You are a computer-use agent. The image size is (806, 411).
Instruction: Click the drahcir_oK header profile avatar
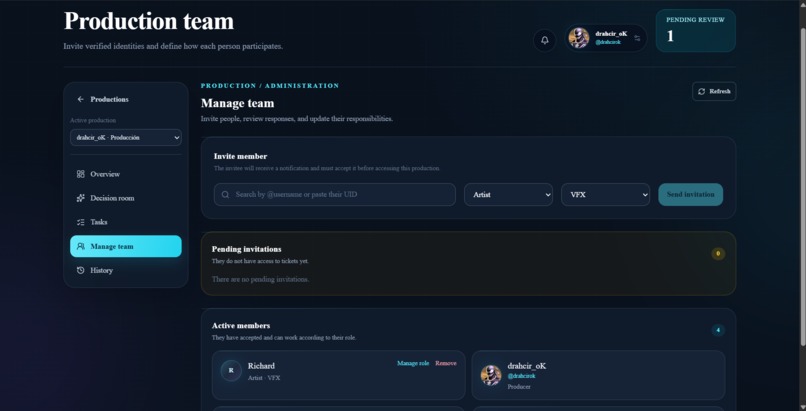tap(579, 38)
